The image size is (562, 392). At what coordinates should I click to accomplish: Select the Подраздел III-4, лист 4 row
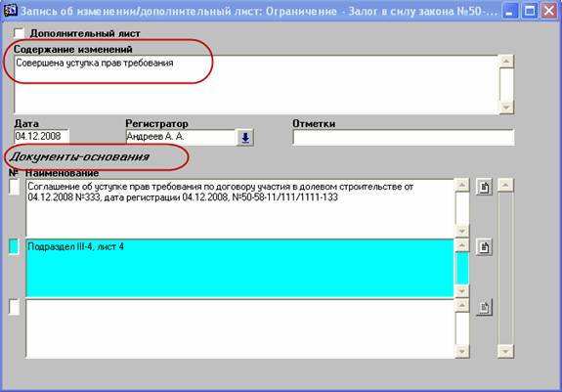coord(239,268)
